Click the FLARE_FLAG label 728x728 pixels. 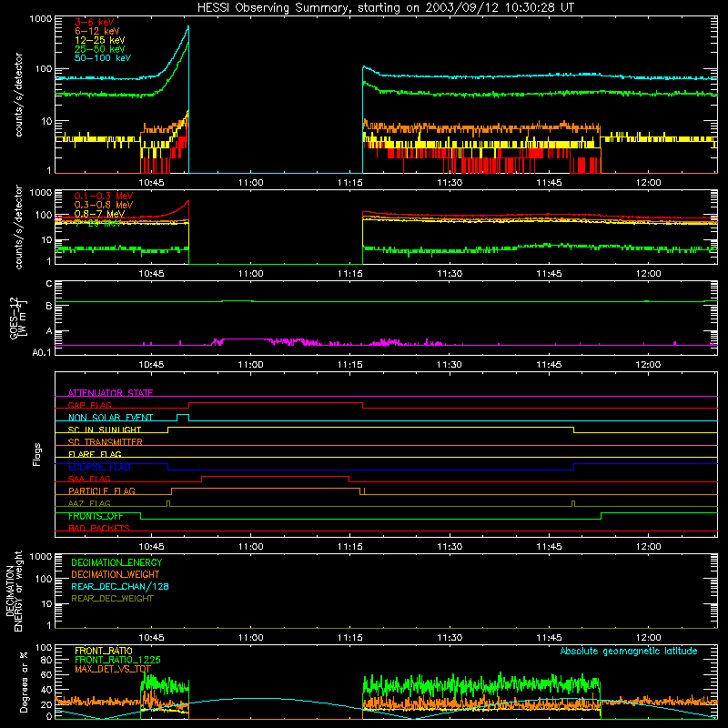click(x=95, y=454)
